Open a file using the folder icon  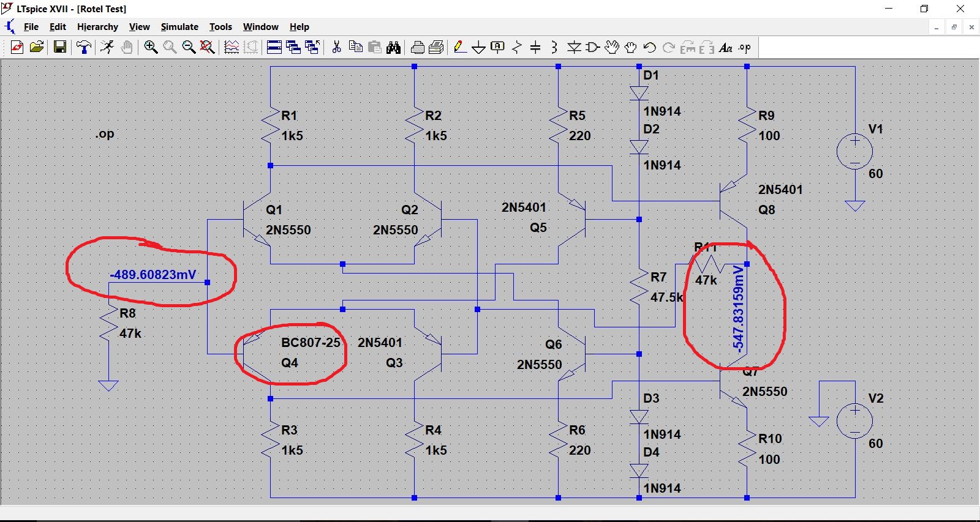(x=37, y=47)
